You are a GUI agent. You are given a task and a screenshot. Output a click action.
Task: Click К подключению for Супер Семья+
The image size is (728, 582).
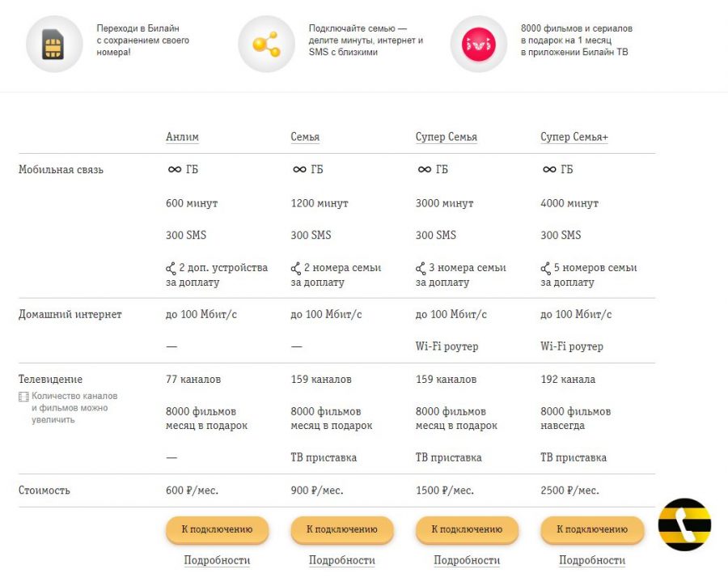click(592, 529)
